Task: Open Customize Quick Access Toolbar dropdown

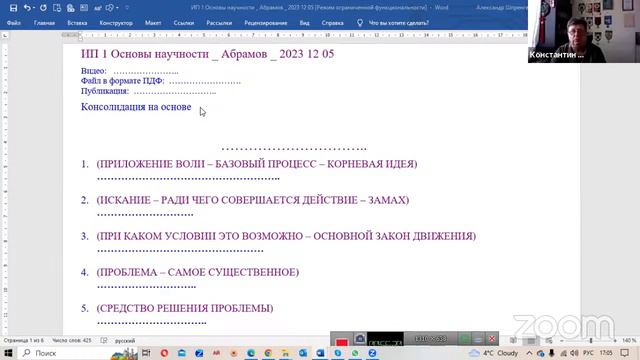Action: tap(127, 8)
